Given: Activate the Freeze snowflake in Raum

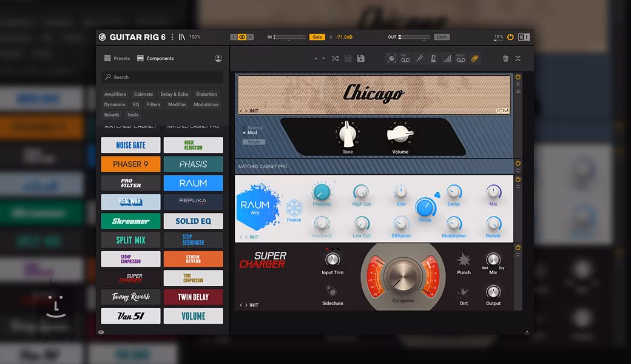Looking at the screenshot, I should [294, 209].
